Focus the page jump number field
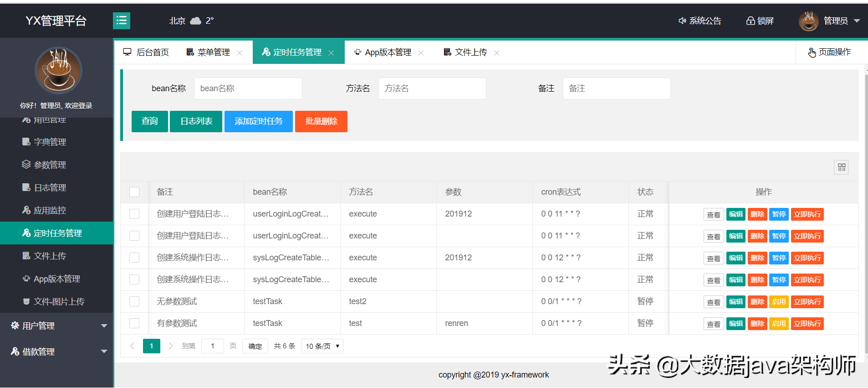 pyautogui.click(x=213, y=346)
